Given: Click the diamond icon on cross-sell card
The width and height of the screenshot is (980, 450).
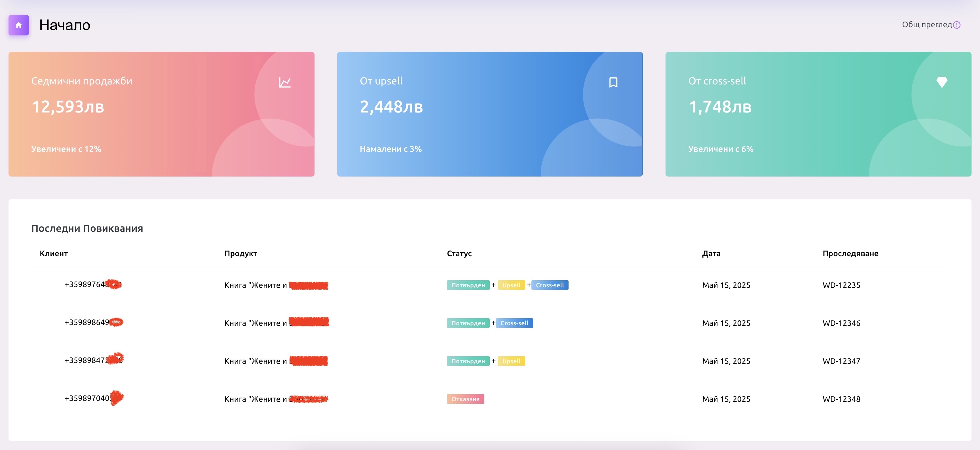Looking at the screenshot, I should (941, 82).
